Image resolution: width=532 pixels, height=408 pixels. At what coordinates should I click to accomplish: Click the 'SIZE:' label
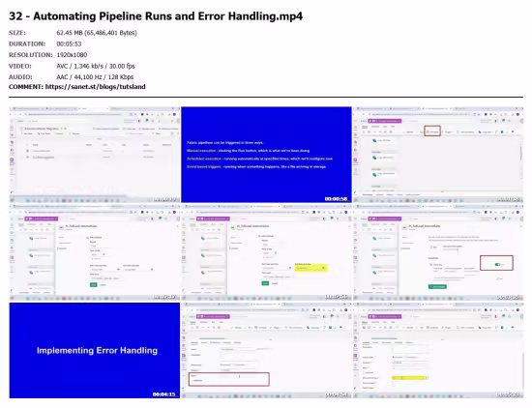pos(17,33)
